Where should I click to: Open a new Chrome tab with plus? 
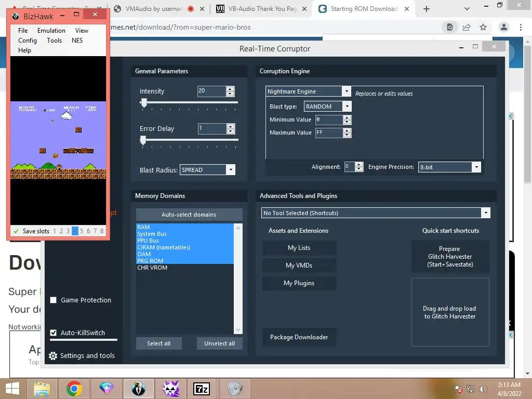tap(427, 9)
